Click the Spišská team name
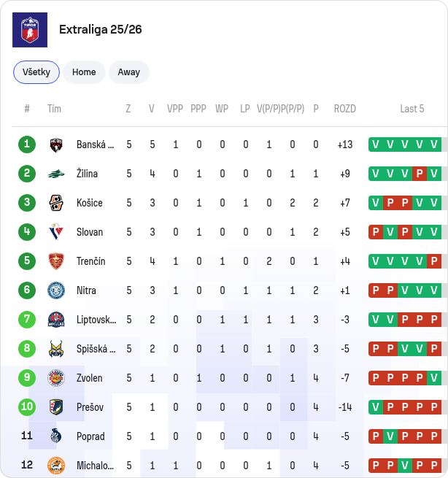 pos(96,349)
